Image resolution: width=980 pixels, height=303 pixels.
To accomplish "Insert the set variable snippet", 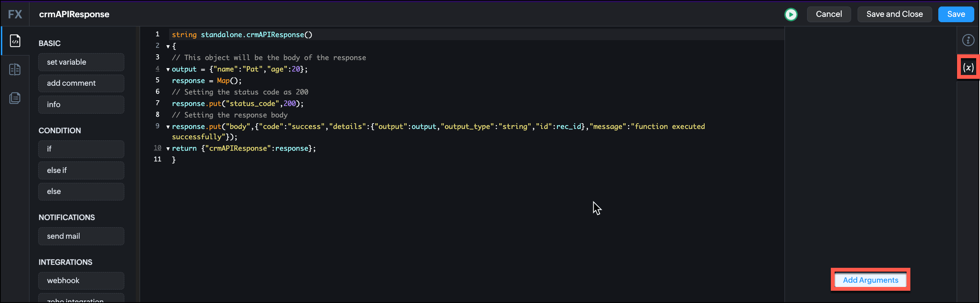I will (x=81, y=62).
